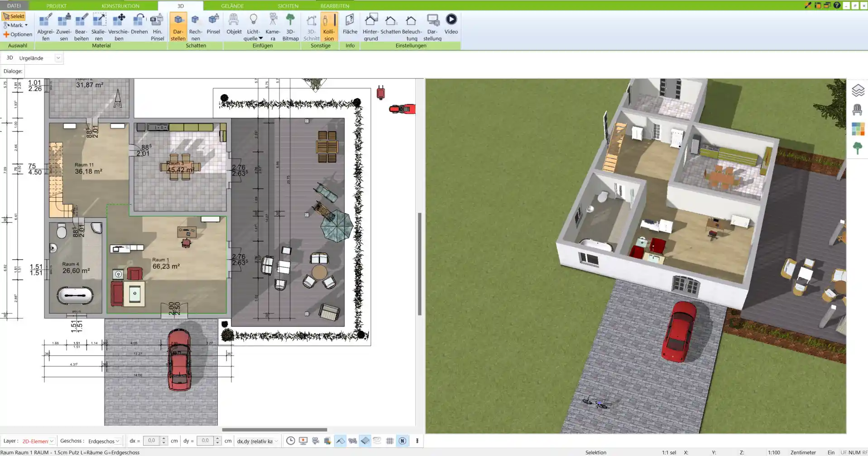The height and width of the screenshot is (456, 868).
Task: Toggle the north N icon
Action: tap(402, 441)
